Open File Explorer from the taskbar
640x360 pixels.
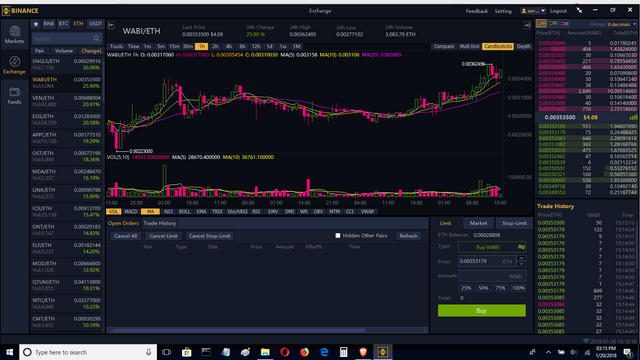coord(265,352)
